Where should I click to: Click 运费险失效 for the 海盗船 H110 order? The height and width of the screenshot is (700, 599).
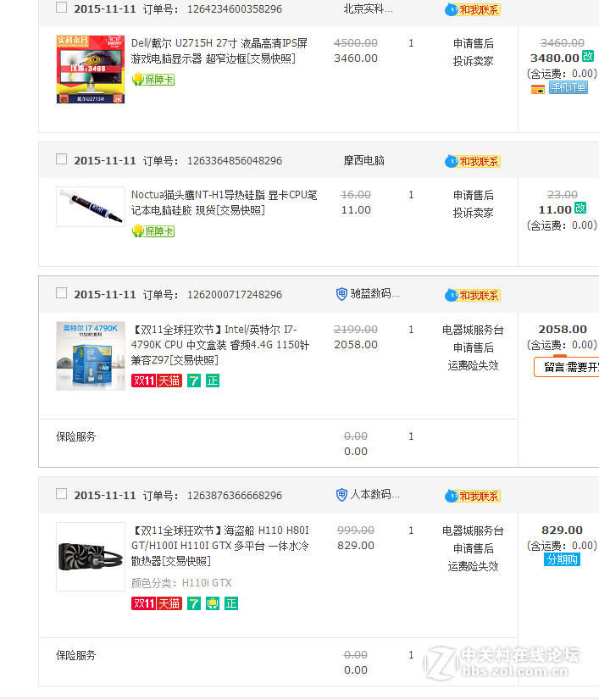click(473, 567)
